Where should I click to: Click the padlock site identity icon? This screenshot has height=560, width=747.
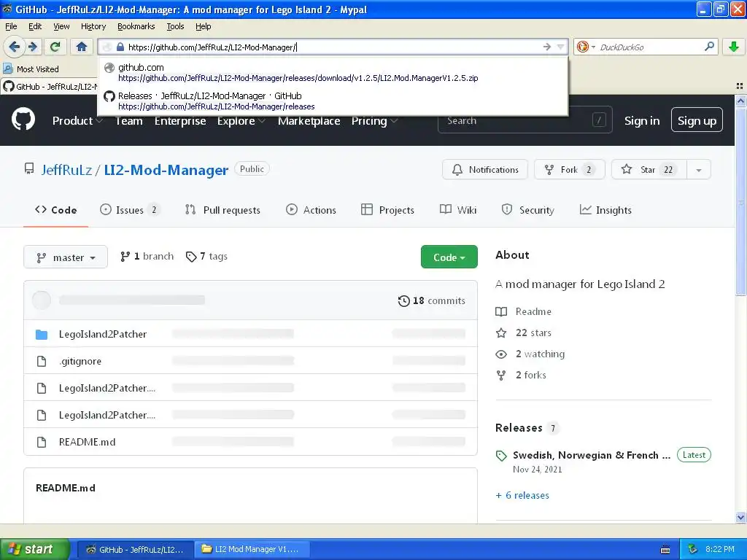[x=120, y=47]
